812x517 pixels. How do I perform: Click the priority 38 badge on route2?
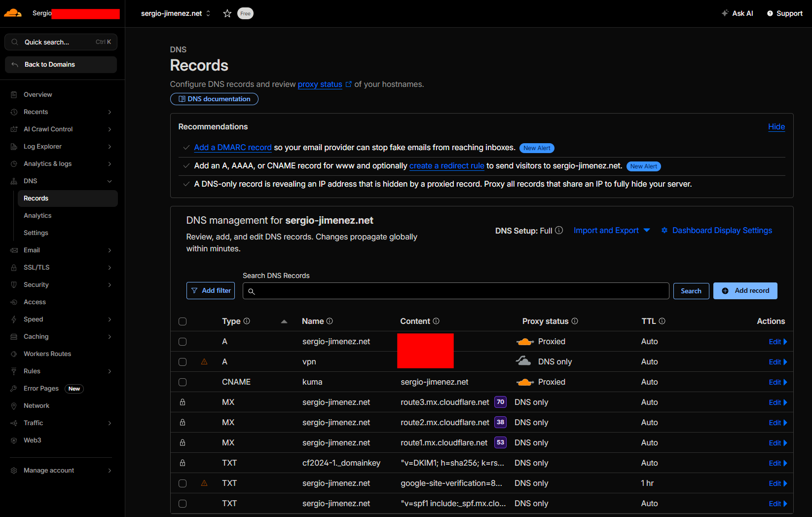pos(500,422)
